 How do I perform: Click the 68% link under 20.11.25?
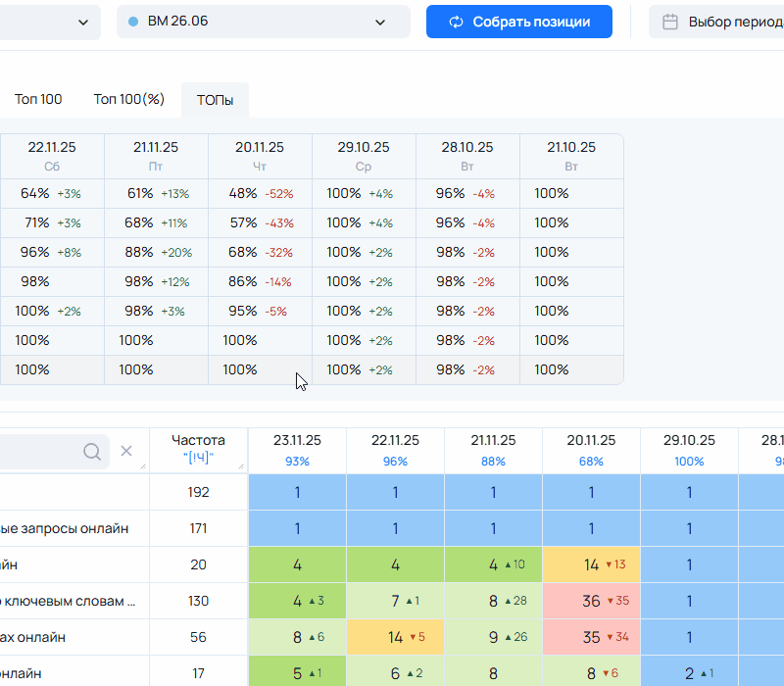pos(591,461)
